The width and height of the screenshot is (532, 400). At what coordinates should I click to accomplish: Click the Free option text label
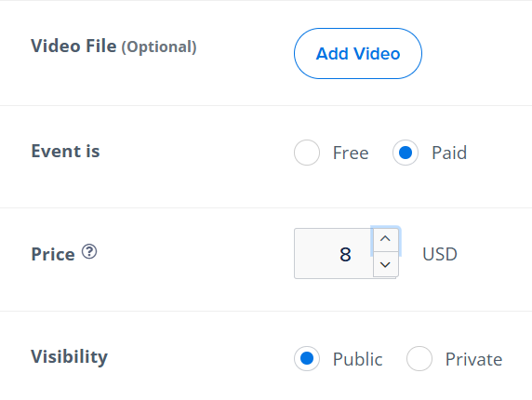click(x=351, y=153)
